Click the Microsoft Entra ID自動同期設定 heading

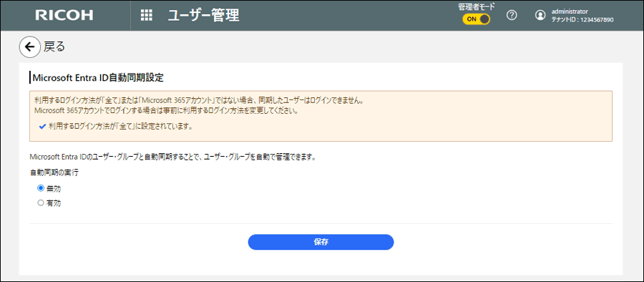click(x=98, y=78)
